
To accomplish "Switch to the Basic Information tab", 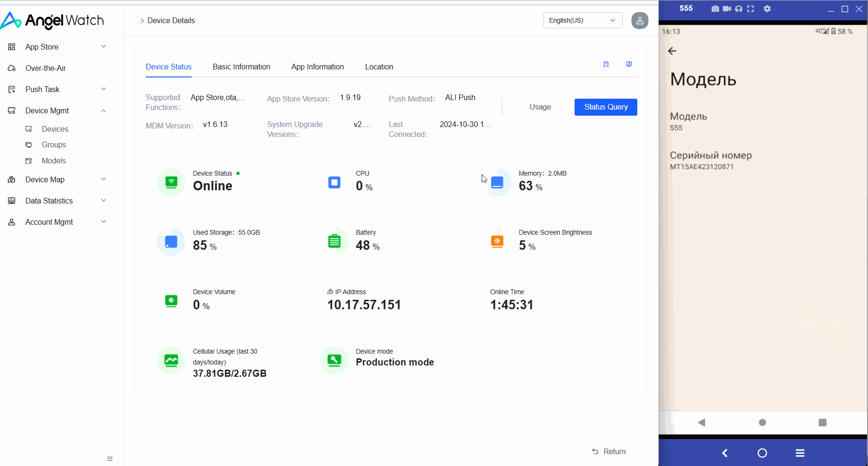I will 241,67.
